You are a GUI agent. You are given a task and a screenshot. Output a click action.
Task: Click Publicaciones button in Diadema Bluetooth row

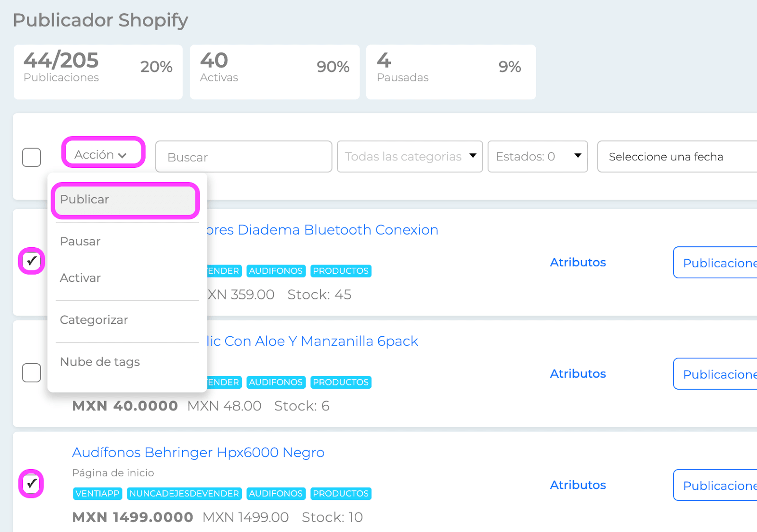(715, 262)
